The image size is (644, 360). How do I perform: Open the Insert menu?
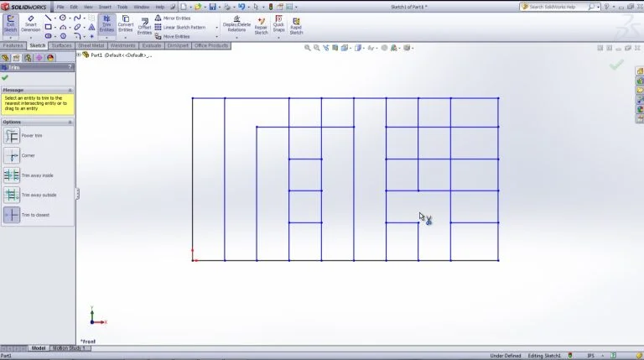coord(105,7)
